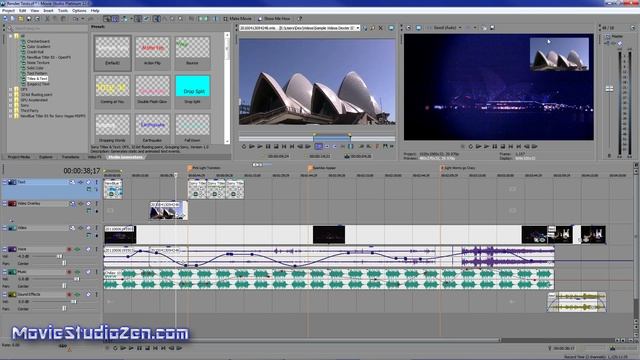Solo the Text video track
Screen dimensions: 640x360
pyautogui.click(x=97, y=182)
